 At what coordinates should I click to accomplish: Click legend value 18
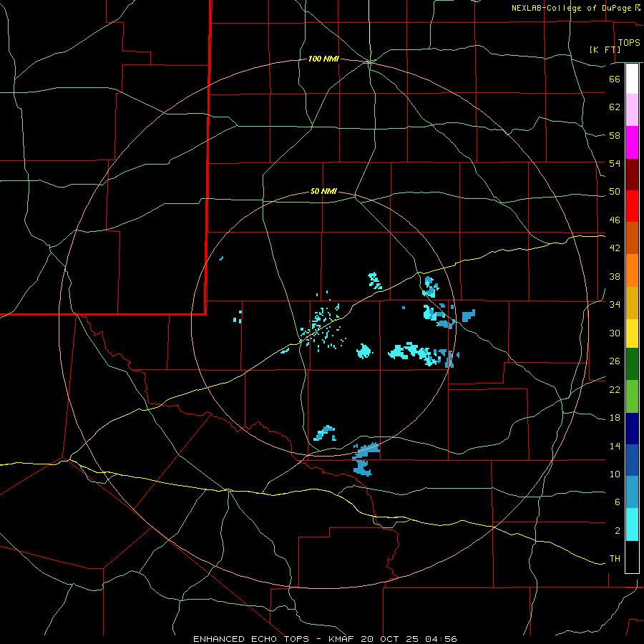[615, 418]
